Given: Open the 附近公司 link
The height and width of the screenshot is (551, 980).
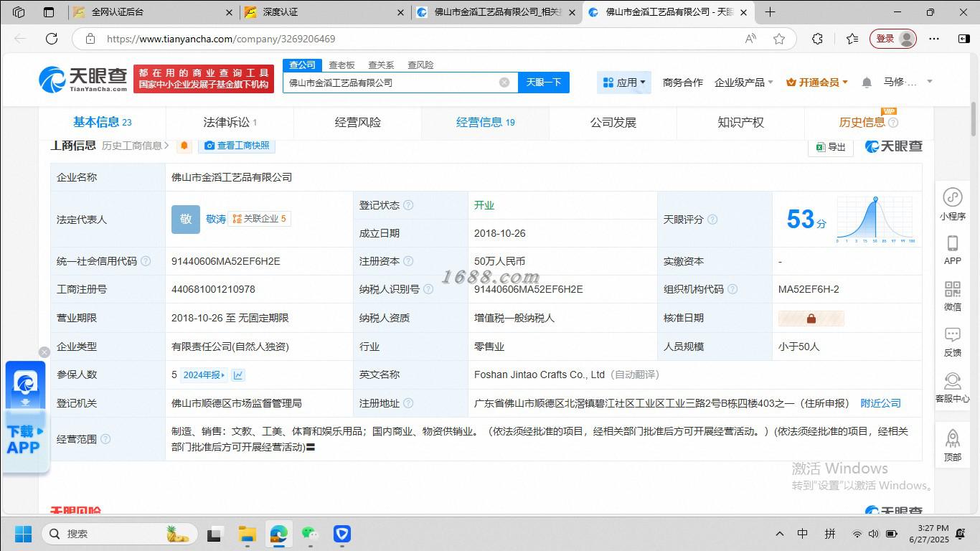Looking at the screenshot, I should (881, 403).
